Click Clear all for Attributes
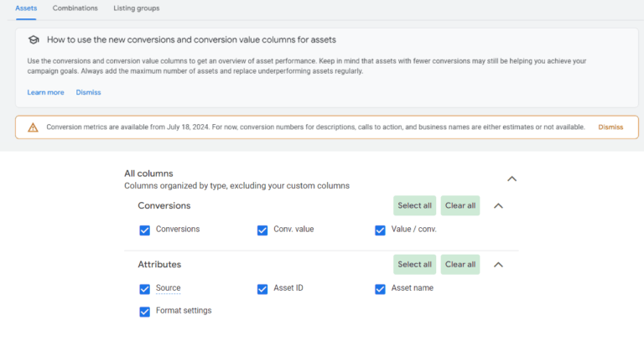644x362 pixels. click(460, 264)
